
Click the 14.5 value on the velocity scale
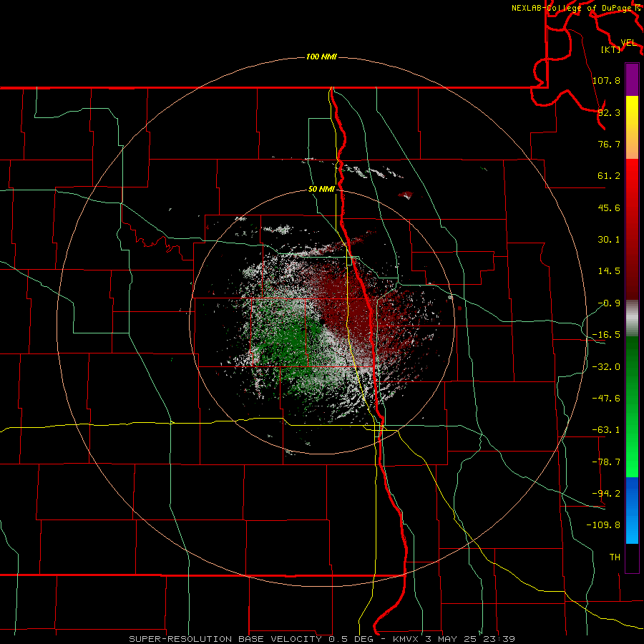click(609, 271)
